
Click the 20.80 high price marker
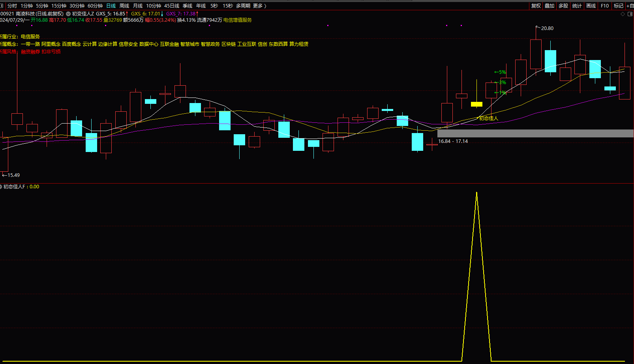click(x=547, y=28)
